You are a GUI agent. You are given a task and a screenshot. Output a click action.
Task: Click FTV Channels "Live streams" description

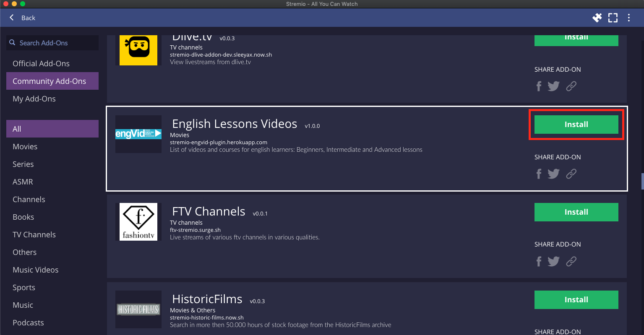coord(245,237)
